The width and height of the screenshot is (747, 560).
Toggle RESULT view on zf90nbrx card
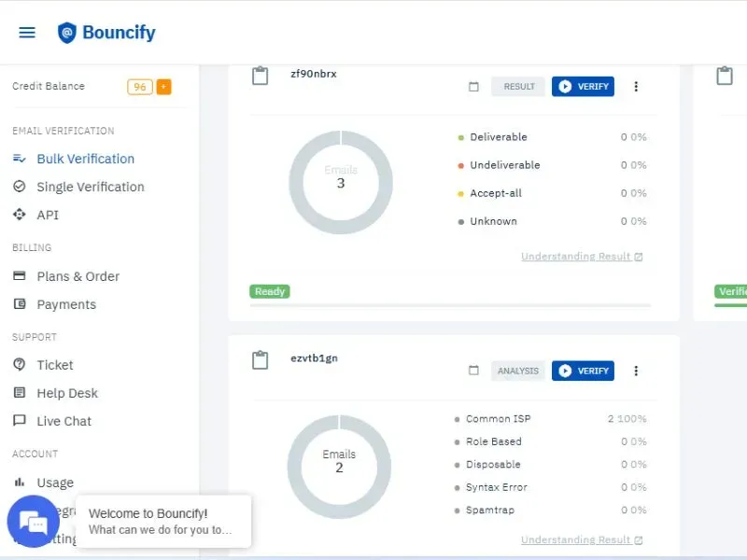(x=519, y=87)
